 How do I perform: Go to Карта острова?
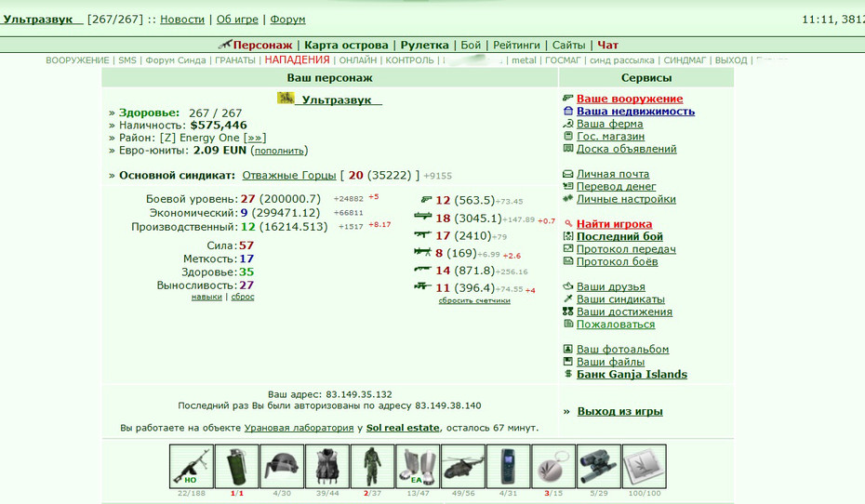[x=346, y=46]
